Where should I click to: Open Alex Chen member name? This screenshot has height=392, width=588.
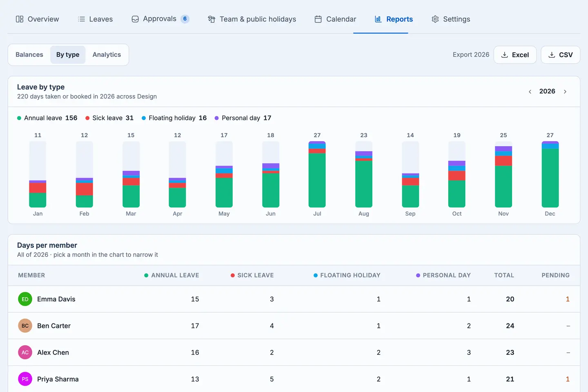click(53, 352)
